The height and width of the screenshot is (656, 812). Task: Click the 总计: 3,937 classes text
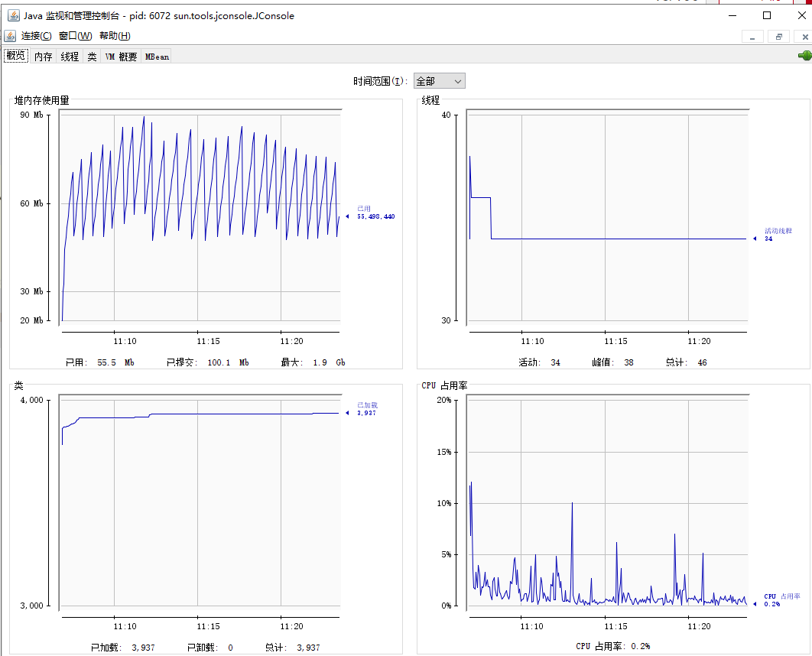pos(293,647)
